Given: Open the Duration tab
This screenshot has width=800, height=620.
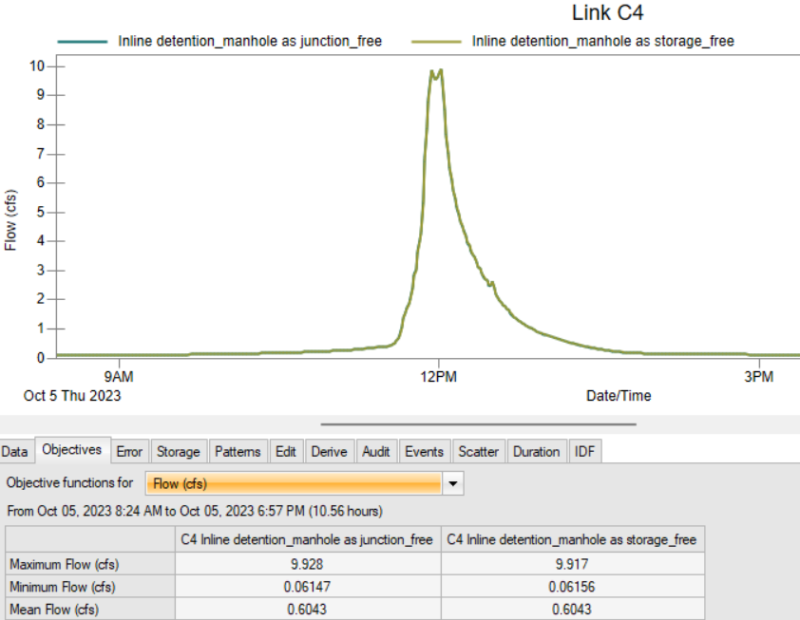Looking at the screenshot, I should tap(536, 452).
